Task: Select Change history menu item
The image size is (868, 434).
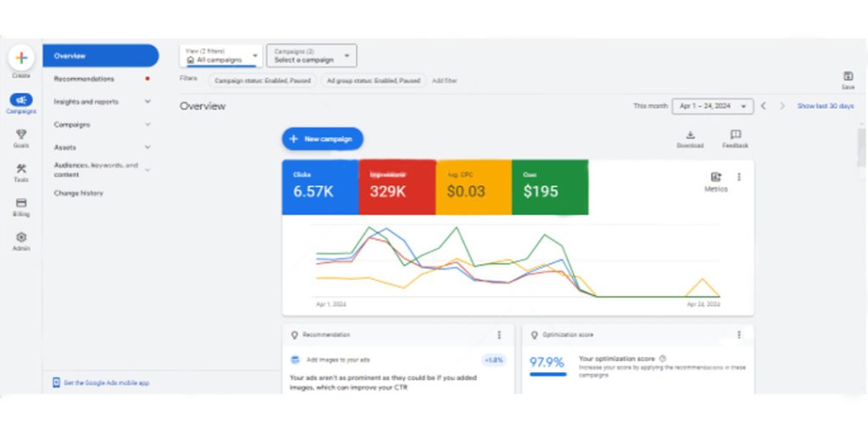Action: pyautogui.click(x=79, y=193)
